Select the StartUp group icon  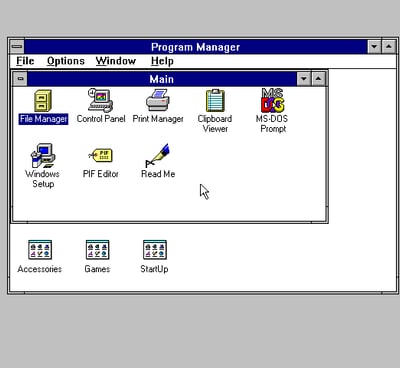pyautogui.click(x=155, y=250)
